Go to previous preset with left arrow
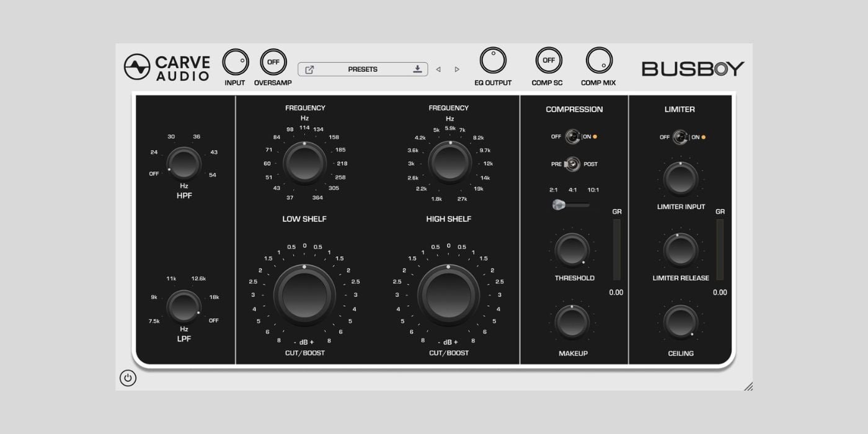Screen dimensions: 868x434 438,69
